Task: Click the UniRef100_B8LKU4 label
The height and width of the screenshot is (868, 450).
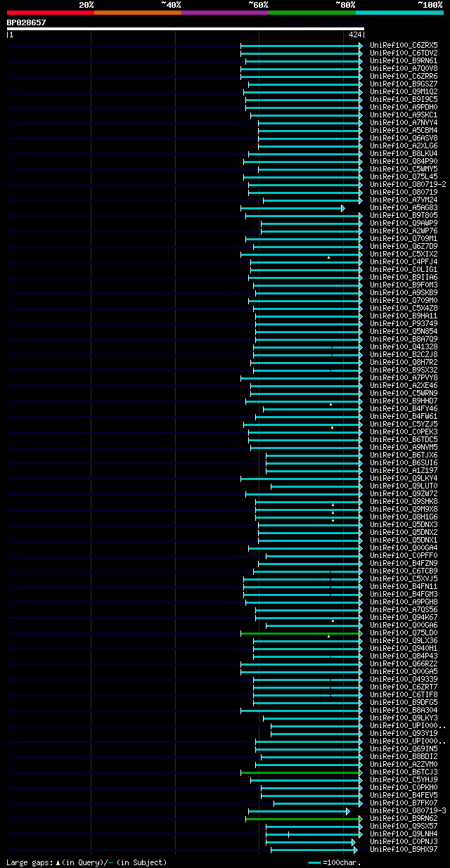Action: [x=404, y=153]
